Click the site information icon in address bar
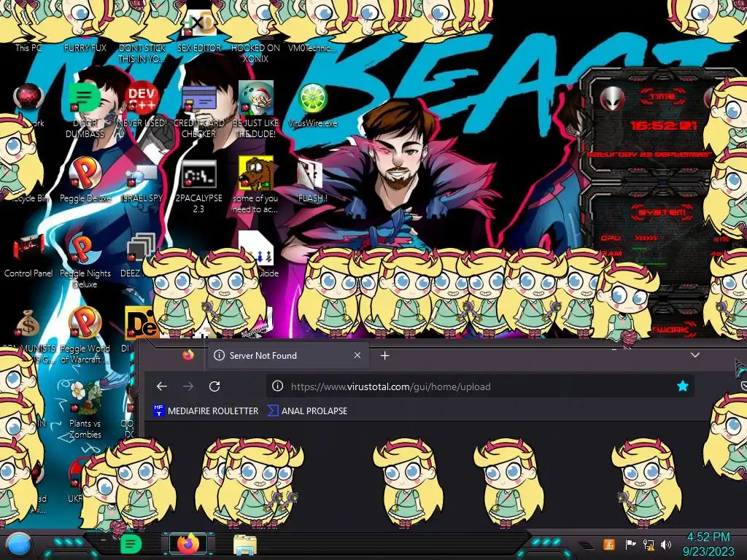 coord(277,386)
